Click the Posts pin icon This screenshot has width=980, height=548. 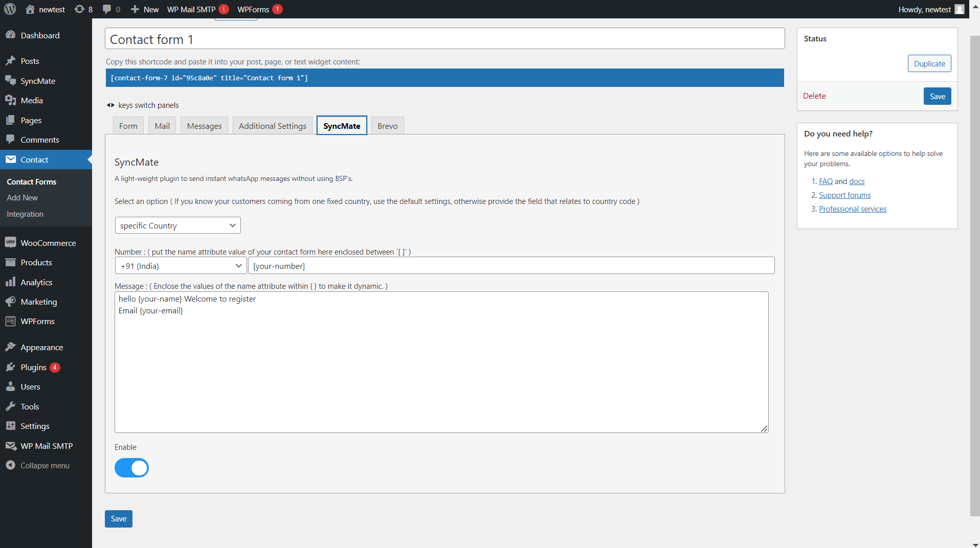(x=11, y=61)
